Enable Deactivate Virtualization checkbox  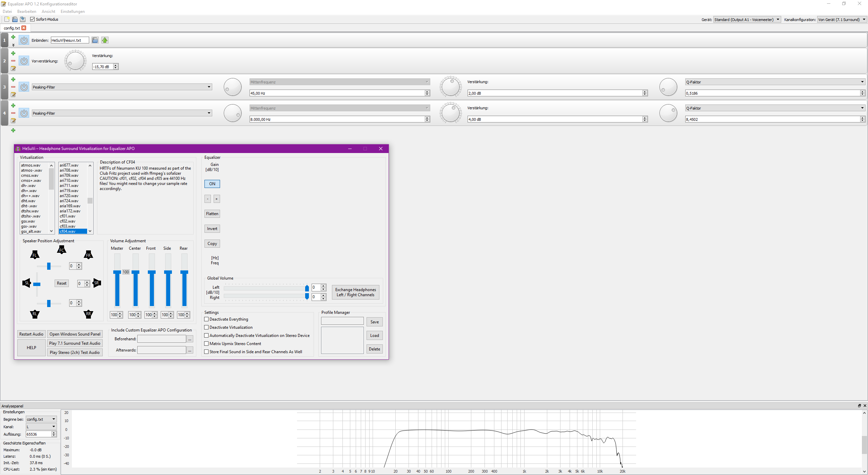pos(206,327)
